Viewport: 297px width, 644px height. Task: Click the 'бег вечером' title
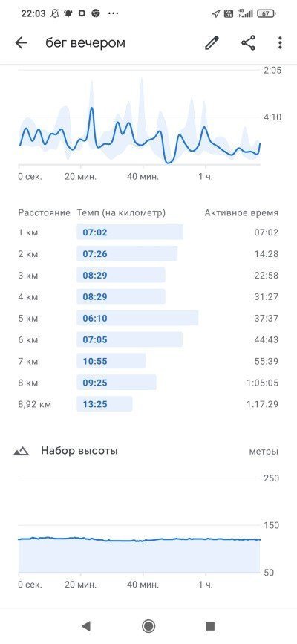coord(85,43)
